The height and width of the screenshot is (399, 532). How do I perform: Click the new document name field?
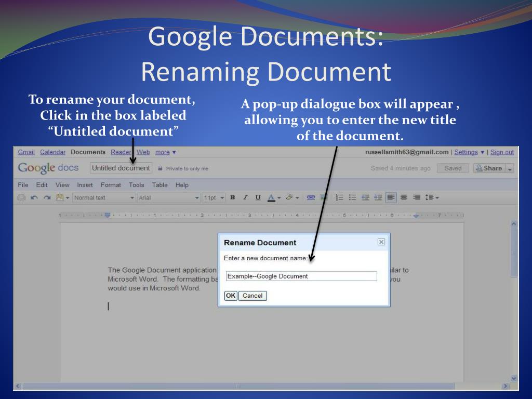[x=301, y=276]
